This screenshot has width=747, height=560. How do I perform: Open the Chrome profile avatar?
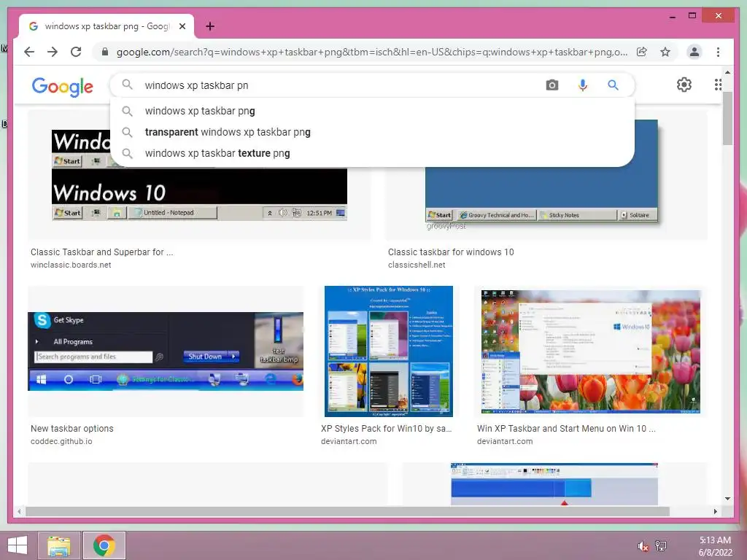694,52
